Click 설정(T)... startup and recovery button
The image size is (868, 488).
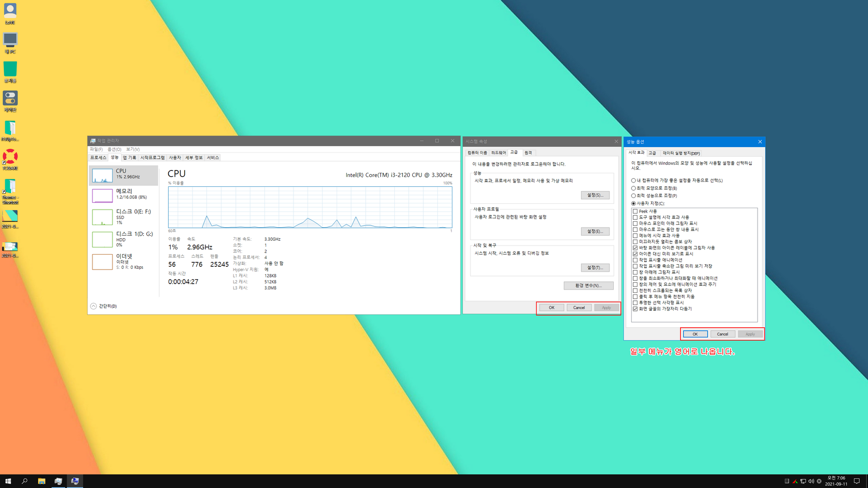[x=595, y=268]
